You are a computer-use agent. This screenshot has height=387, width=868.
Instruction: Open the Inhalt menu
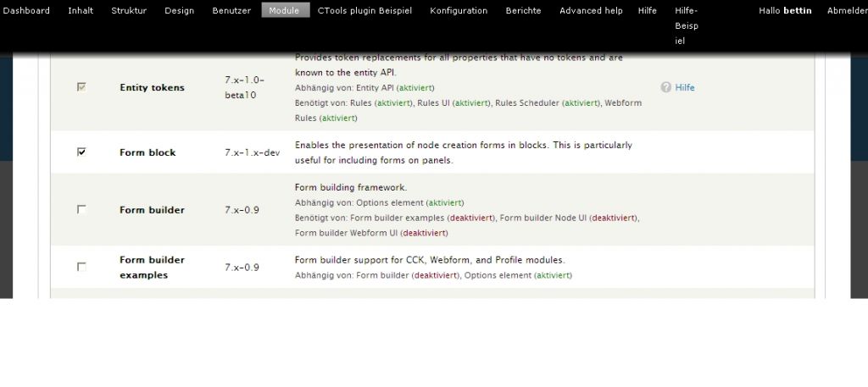pos(81,11)
